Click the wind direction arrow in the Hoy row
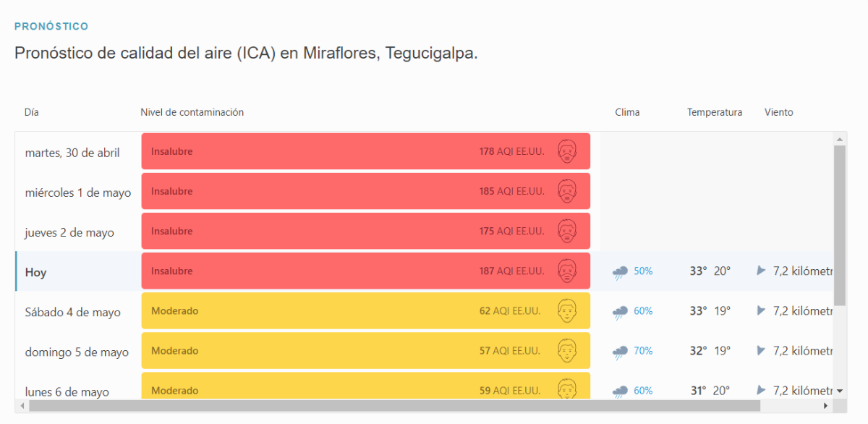868x424 pixels. tap(761, 271)
